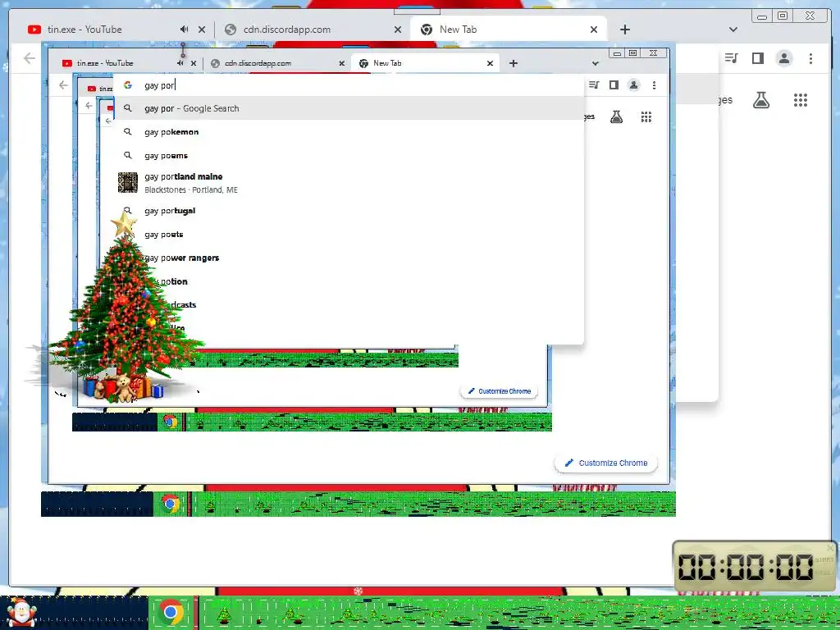The image size is (840, 630).
Task: Add a new tab in second nested window
Action: pos(514,63)
